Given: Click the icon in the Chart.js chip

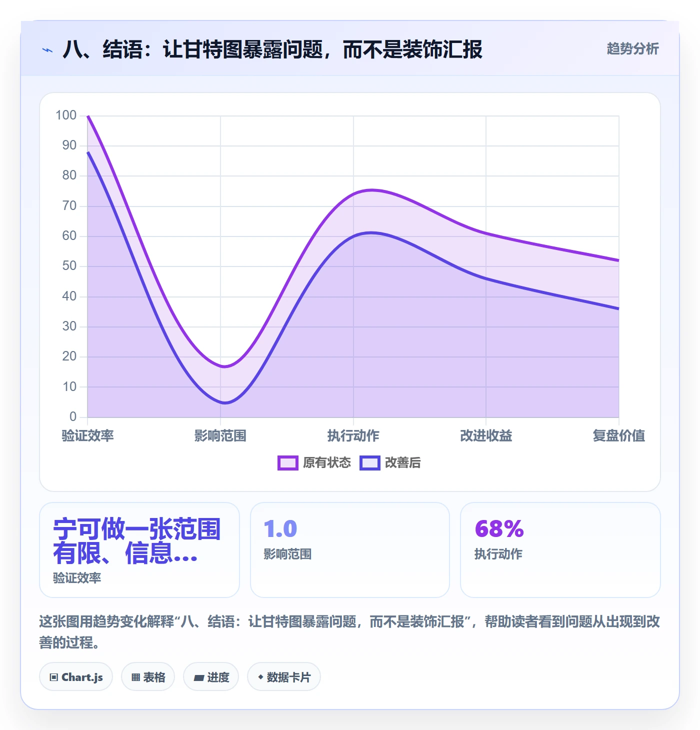Looking at the screenshot, I should pos(54,677).
